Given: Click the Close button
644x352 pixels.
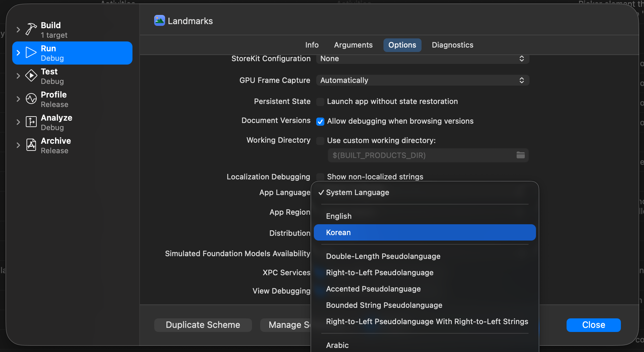Looking at the screenshot, I should tap(593, 325).
